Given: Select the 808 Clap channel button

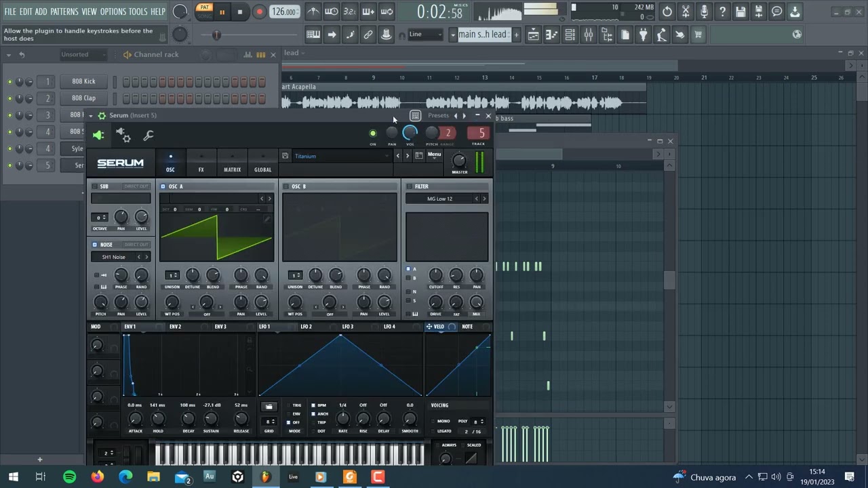Looking at the screenshot, I should pyautogui.click(x=84, y=98).
